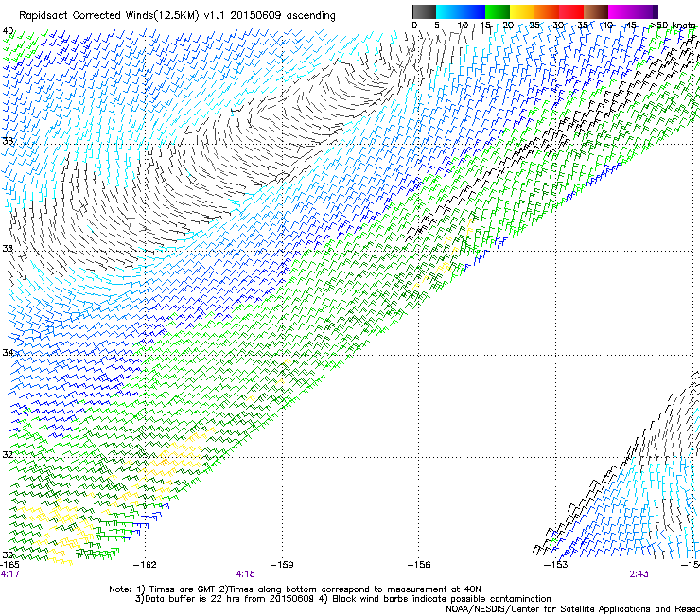The height and width of the screenshot is (615, 700).
Task: Click the purple time stamp "2:43"
Action: [639, 574]
